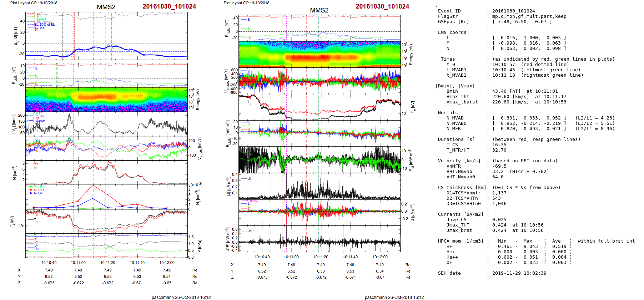Image resolution: width=644 pixels, height=300 pixels.
Task: Click red '20161030_101024' title above left plot
Action: (169, 6)
